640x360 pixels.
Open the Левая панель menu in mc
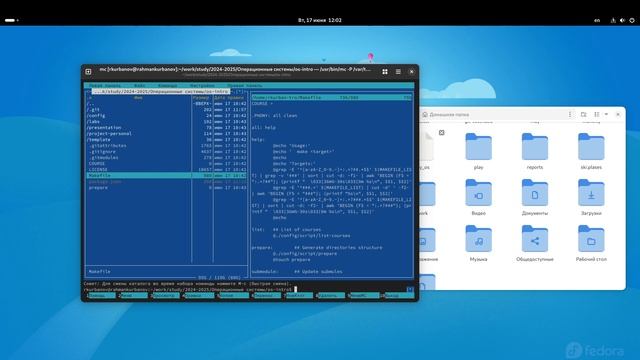pyautogui.click(x=105, y=86)
